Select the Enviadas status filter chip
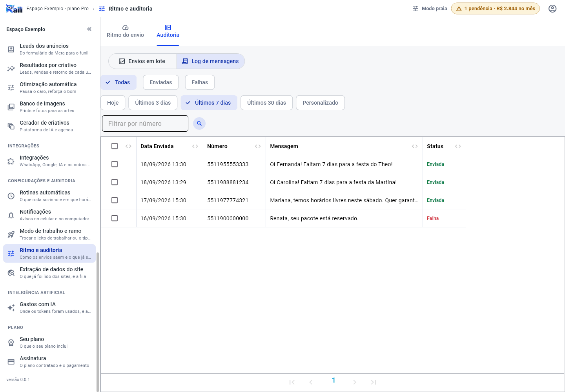Image resolution: width=565 pixels, height=392 pixels. [161, 82]
